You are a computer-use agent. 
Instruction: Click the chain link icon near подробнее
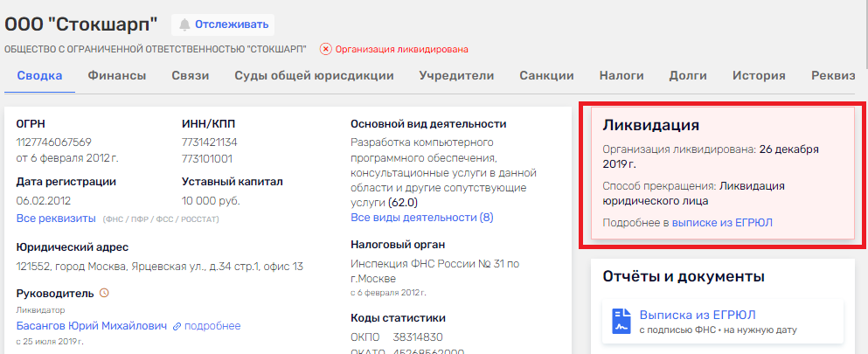click(x=177, y=326)
